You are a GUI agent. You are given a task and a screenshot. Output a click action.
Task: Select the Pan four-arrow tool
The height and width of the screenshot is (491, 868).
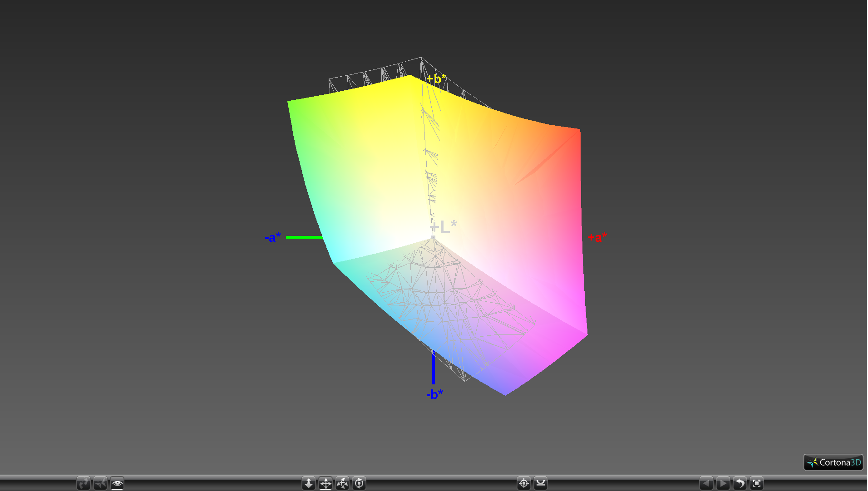coord(325,484)
